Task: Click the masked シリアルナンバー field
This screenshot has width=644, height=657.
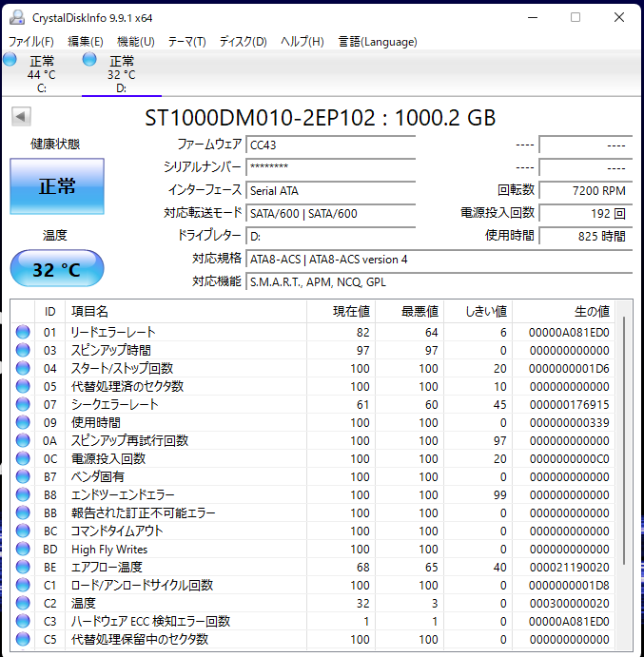Action: pyautogui.click(x=331, y=167)
